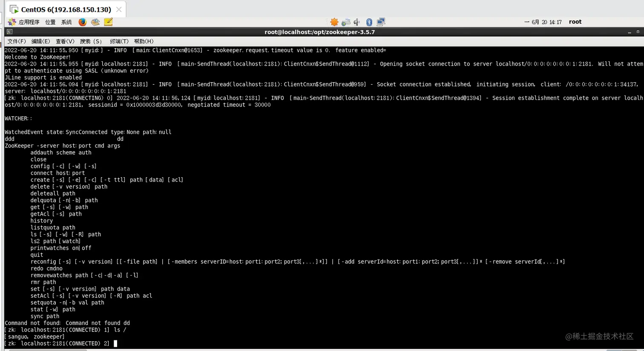
Task: Open the root user menu
Action: pyautogui.click(x=575, y=22)
